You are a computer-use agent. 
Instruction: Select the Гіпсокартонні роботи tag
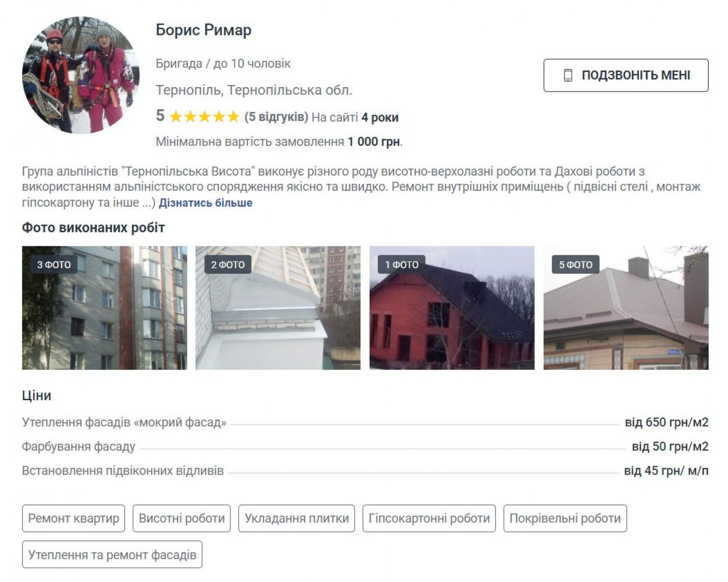pyautogui.click(x=429, y=518)
